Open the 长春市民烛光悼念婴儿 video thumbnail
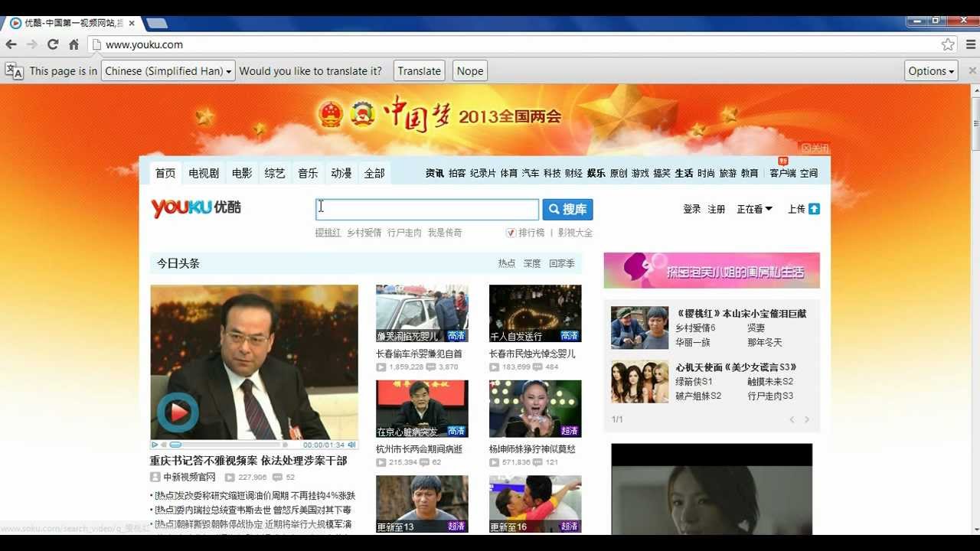This screenshot has height=551, width=980. 535,314
